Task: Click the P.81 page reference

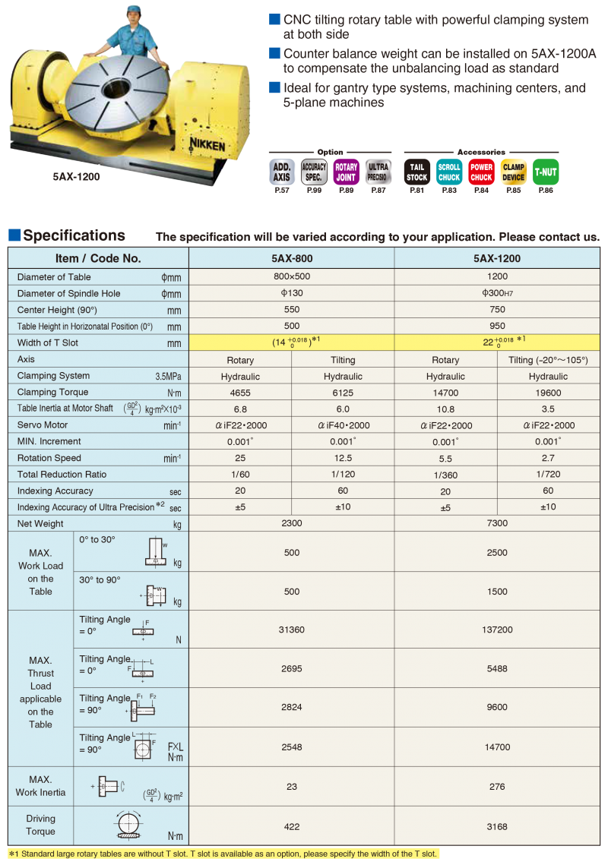Action: click(416, 191)
